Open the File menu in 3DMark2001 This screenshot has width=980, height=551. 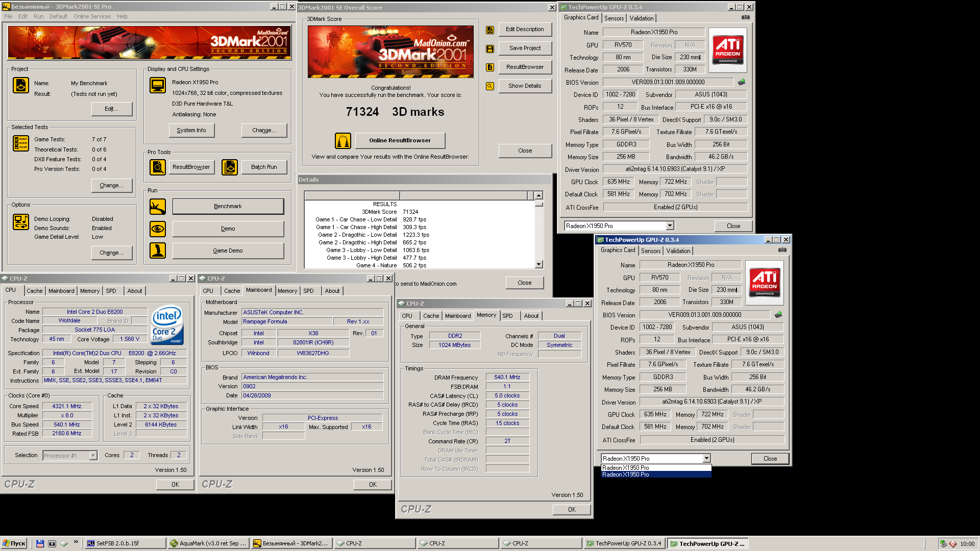point(8,16)
